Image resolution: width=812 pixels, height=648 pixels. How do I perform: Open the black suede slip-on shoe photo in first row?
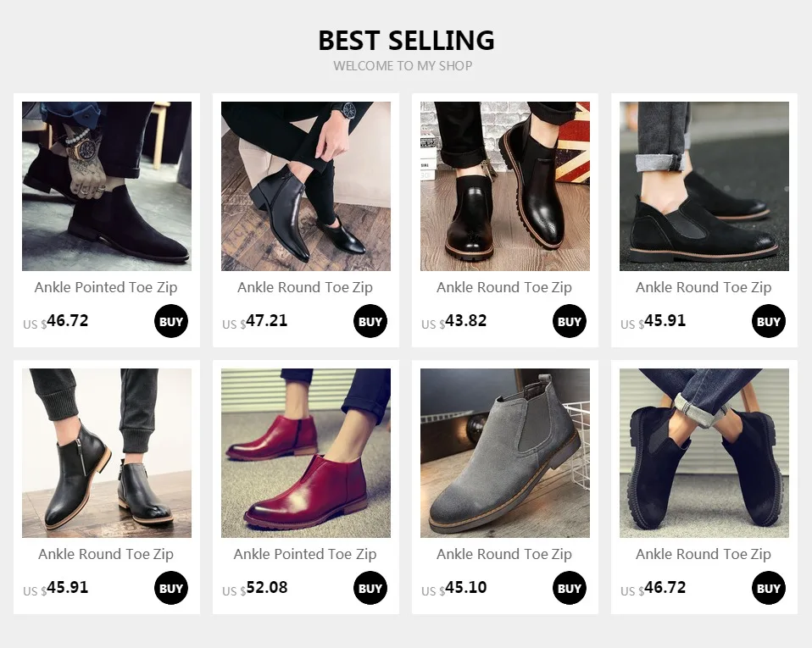coord(704,186)
